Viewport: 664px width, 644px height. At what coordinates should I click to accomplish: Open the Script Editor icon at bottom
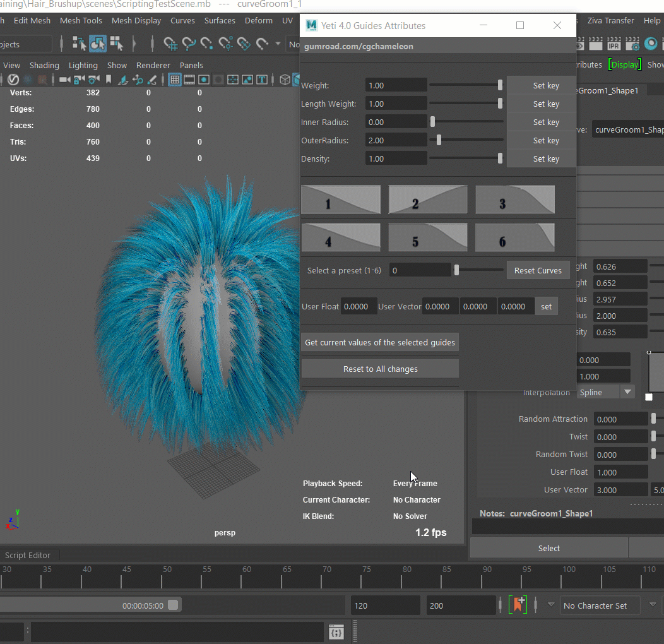336,633
